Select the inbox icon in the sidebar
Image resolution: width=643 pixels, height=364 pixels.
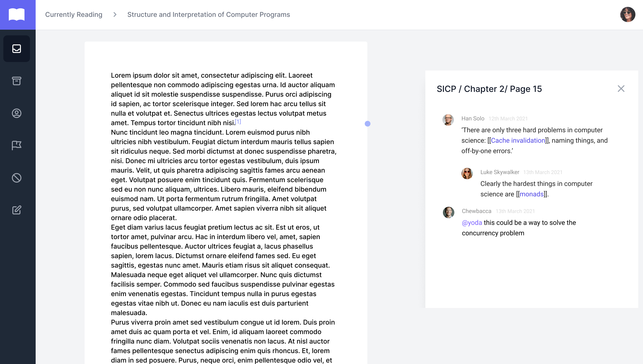[16, 48]
